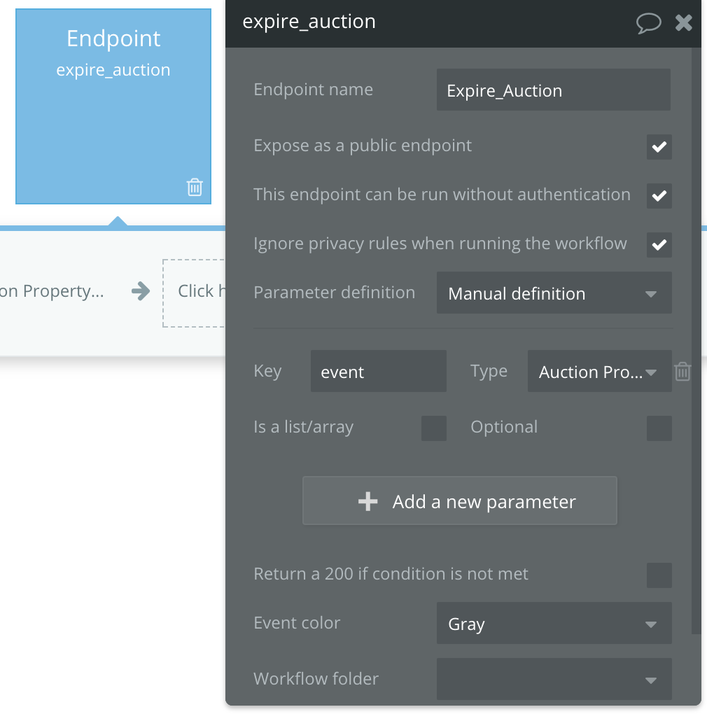The image size is (707, 728).
Task: Delete the endpoint using its trash icon
Action: point(195,187)
